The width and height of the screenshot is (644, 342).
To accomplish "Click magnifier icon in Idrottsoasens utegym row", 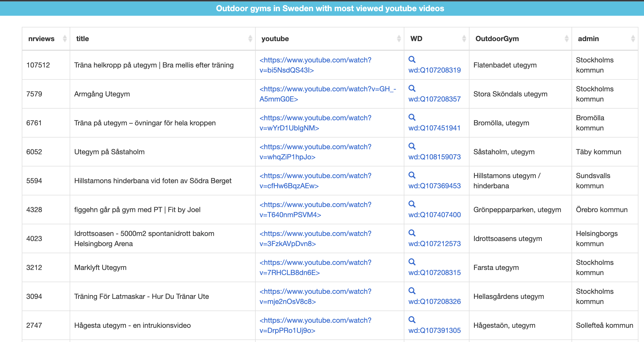I will [412, 233].
